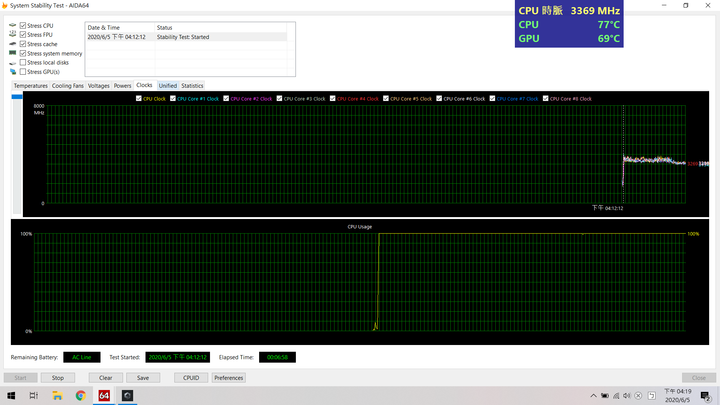Click the Stop button
720x405 pixels.
58,378
